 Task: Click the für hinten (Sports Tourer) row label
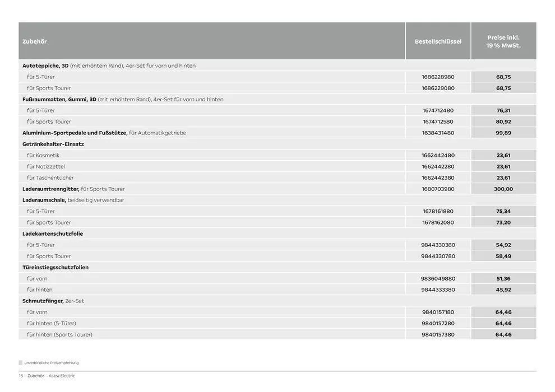click(x=59, y=334)
